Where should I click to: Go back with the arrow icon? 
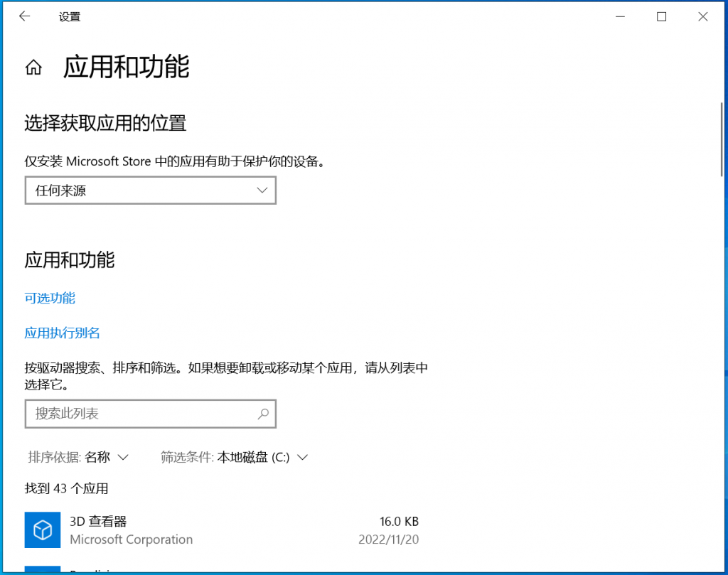pyautogui.click(x=24, y=16)
